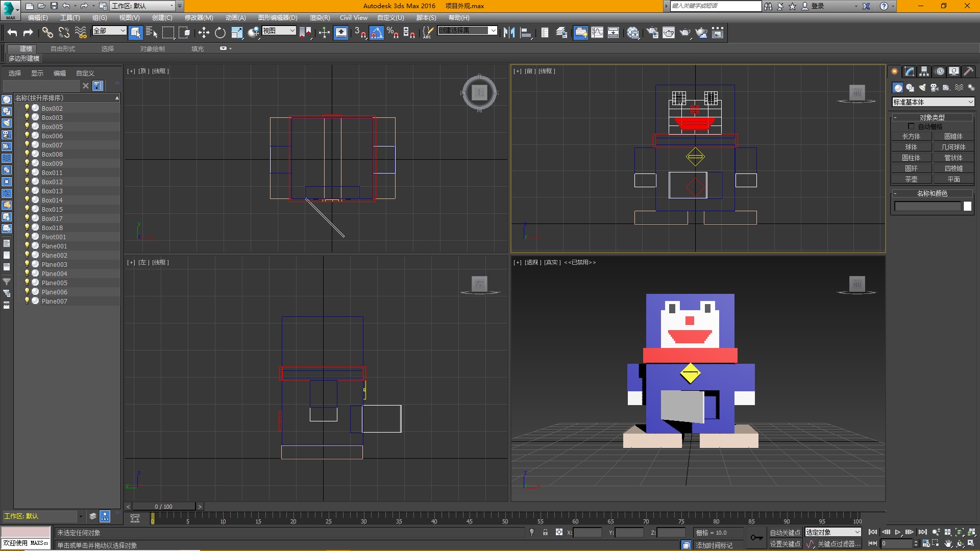The image size is (980, 551).
Task: Create a 圆柱体 cylinder primitive
Action: pyautogui.click(x=911, y=158)
